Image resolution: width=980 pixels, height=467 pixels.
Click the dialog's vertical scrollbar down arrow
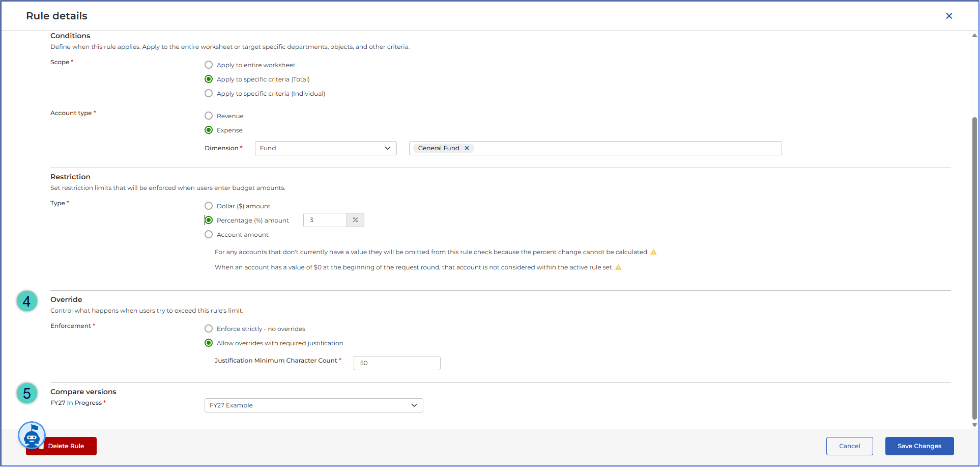(974, 425)
